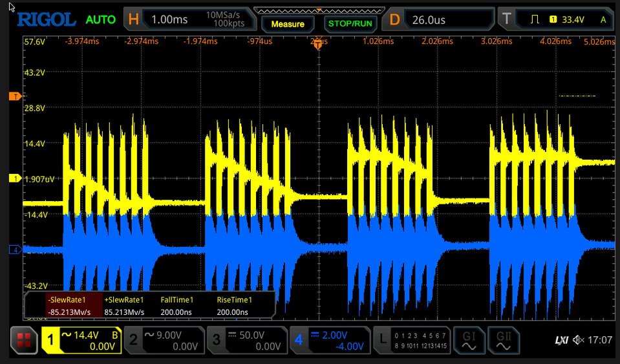This screenshot has width=620, height=364.
Task: Click the channel 1 AC coupling icon
Action: [x=67, y=335]
